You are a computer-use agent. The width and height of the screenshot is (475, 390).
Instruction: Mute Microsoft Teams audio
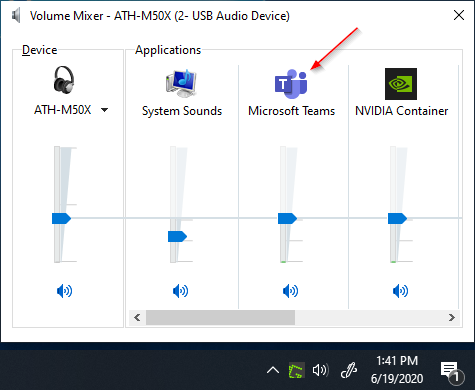[x=290, y=291]
